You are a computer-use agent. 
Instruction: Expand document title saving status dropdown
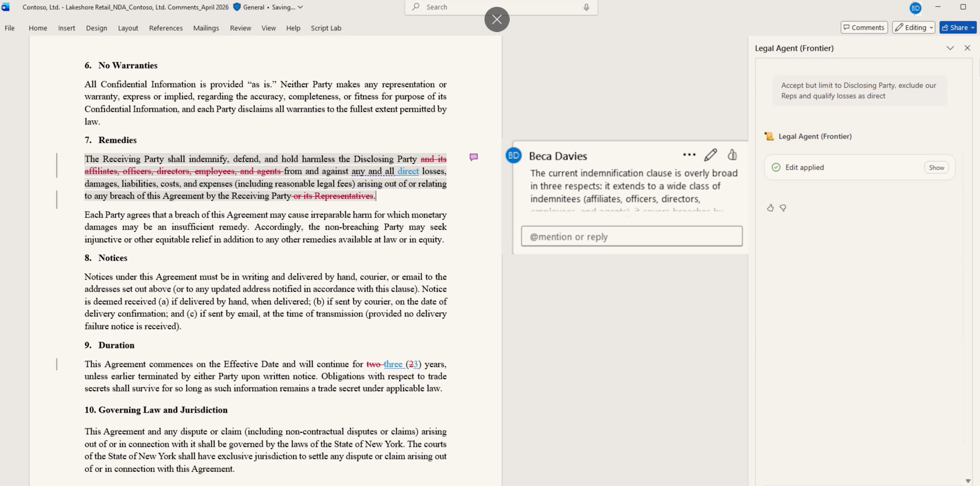click(x=300, y=7)
